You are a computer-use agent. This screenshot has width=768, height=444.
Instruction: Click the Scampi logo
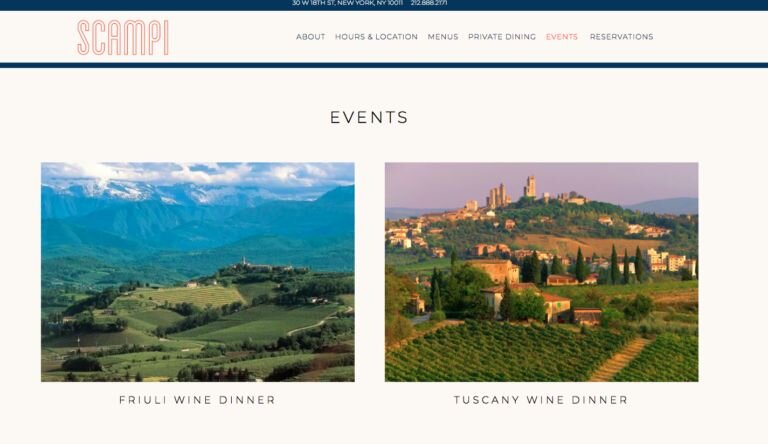[123, 37]
